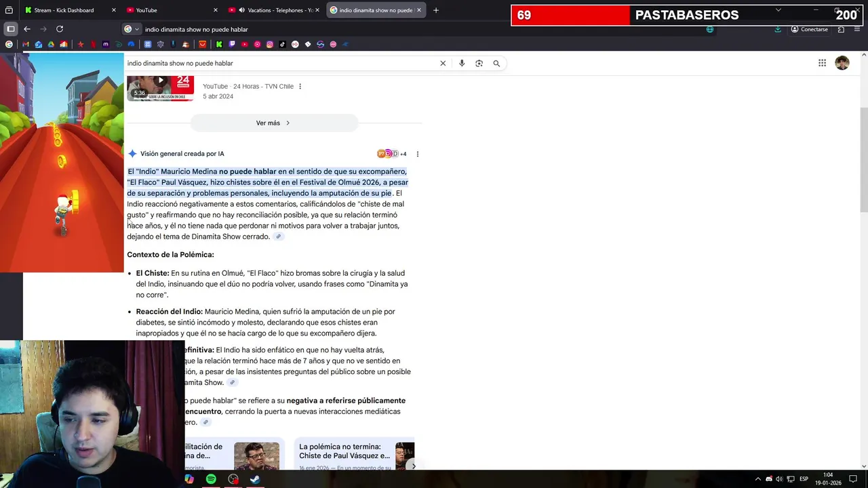868x488 pixels.
Task: Open the Instagram bookmark icon
Action: (x=270, y=44)
